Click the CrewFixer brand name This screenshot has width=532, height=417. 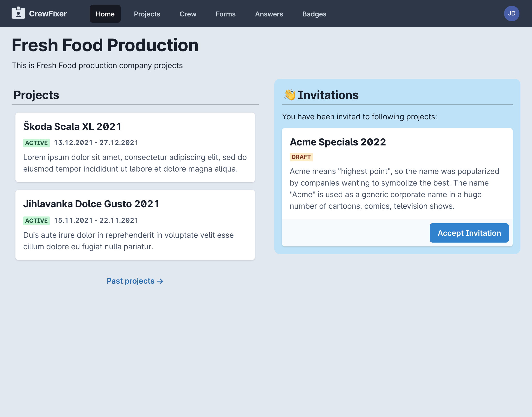point(48,14)
